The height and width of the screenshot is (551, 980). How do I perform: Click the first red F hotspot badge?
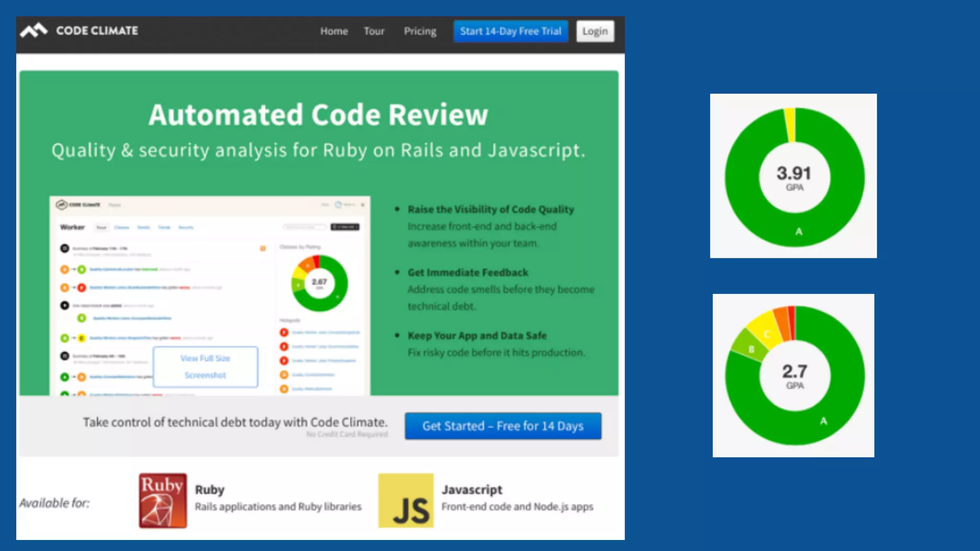[x=284, y=332]
